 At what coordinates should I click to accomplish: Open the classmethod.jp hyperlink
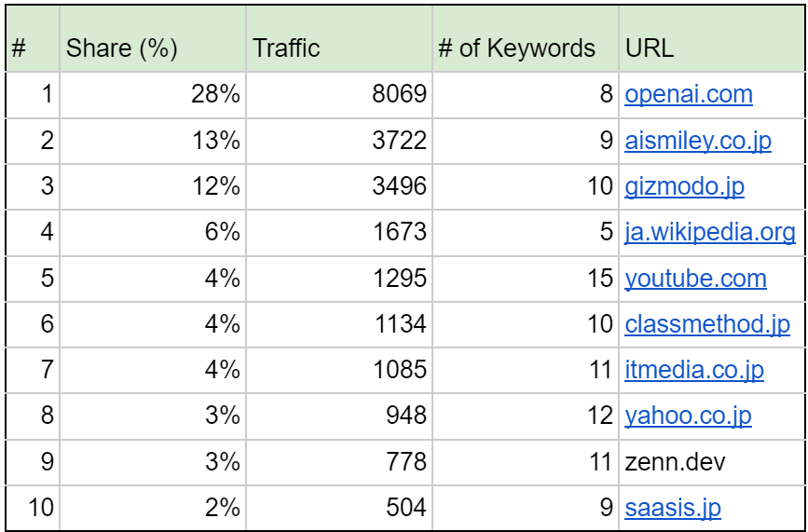click(x=707, y=324)
